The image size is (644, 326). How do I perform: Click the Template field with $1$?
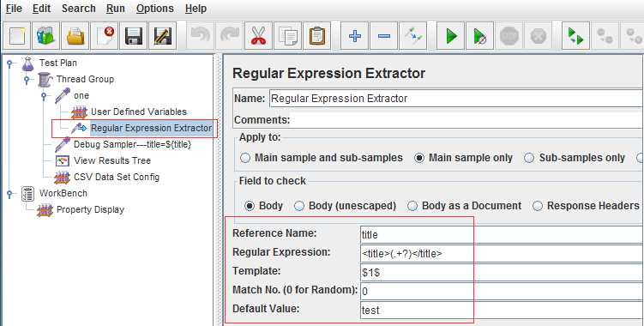click(x=502, y=273)
